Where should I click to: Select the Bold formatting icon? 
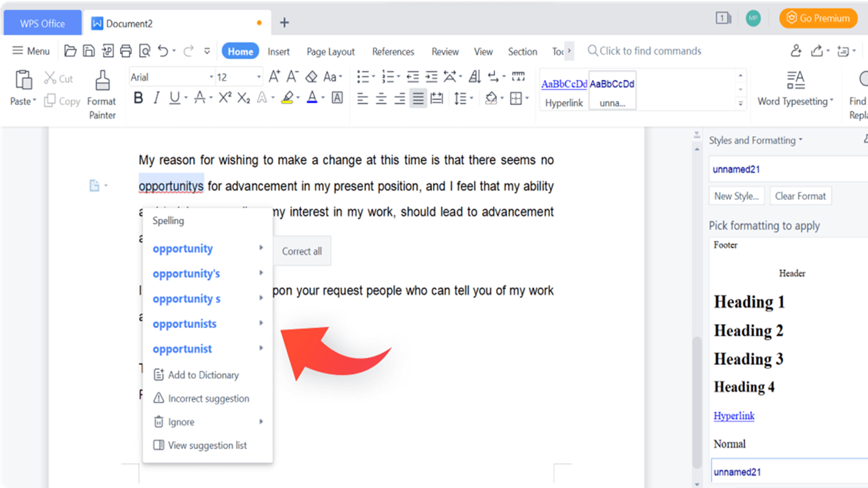(x=138, y=98)
